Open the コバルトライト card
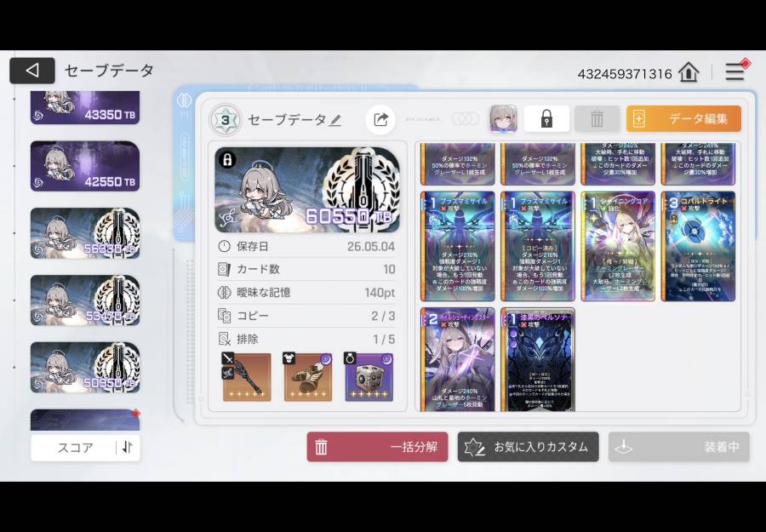Viewport: 766px width, 532px height. coord(698,246)
